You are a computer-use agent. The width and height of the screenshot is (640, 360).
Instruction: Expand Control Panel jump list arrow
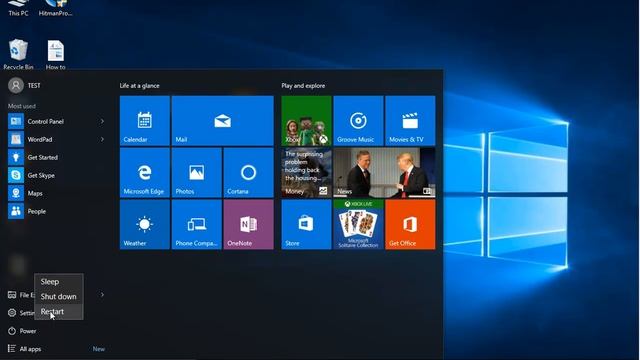click(102, 121)
